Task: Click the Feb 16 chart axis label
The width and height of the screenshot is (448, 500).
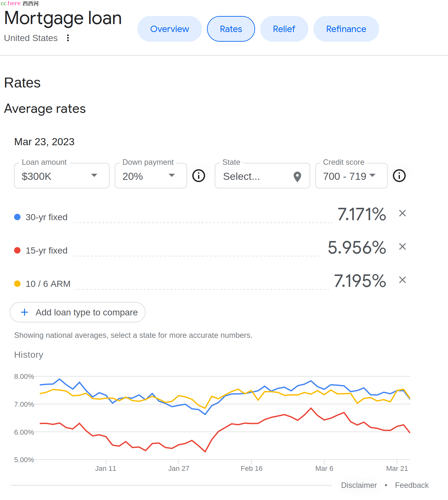Action: pyautogui.click(x=252, y=469)
